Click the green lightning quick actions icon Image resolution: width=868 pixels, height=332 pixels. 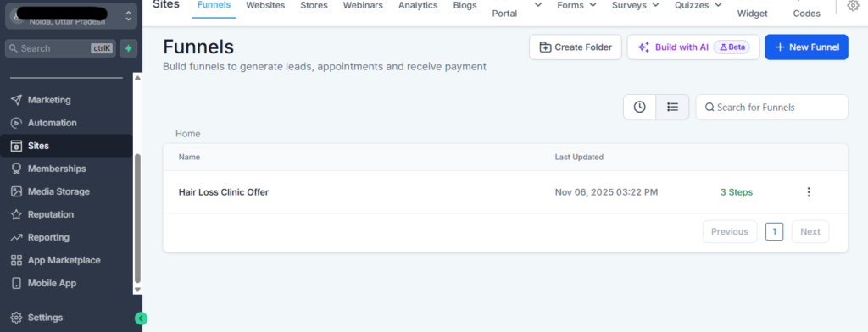(x=129, y=48)
